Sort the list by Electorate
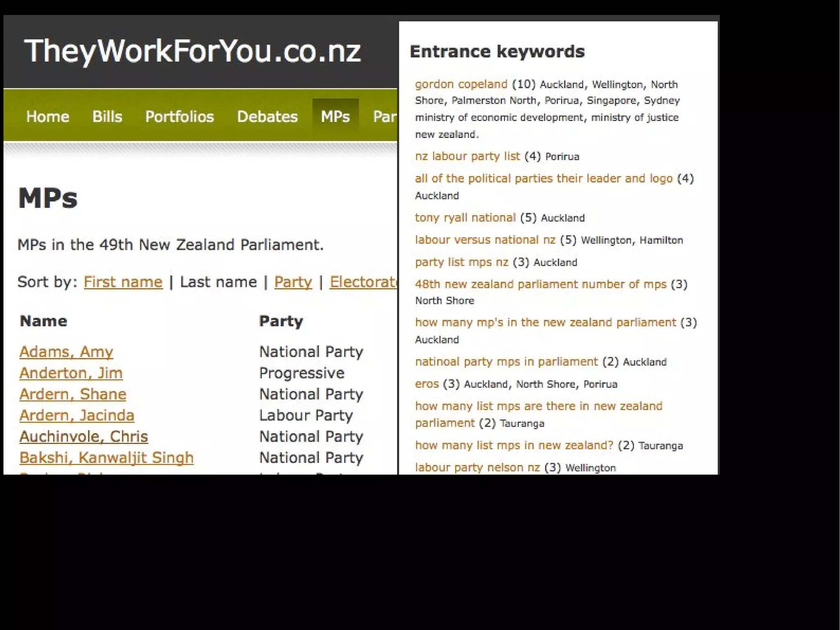The height and width of the screenshot is (630, 840). (363, 282)
